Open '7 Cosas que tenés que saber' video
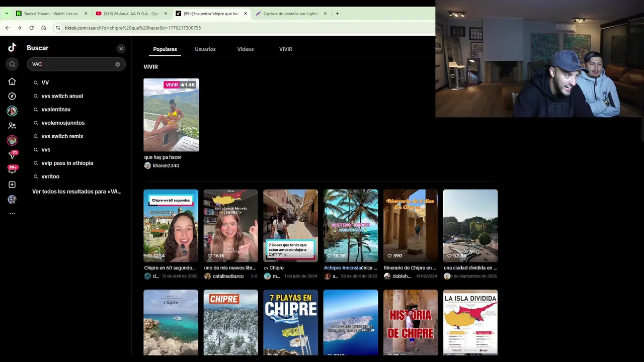 pyautogui.click(x=290, y=226)
